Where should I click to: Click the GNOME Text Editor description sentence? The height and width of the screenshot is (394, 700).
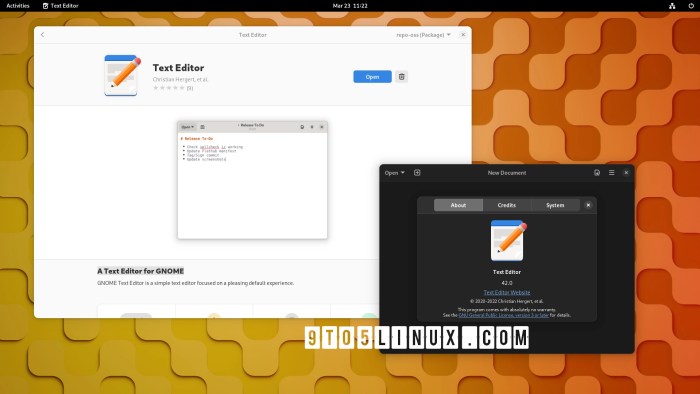pyautogui.click(x=196, y=283)
